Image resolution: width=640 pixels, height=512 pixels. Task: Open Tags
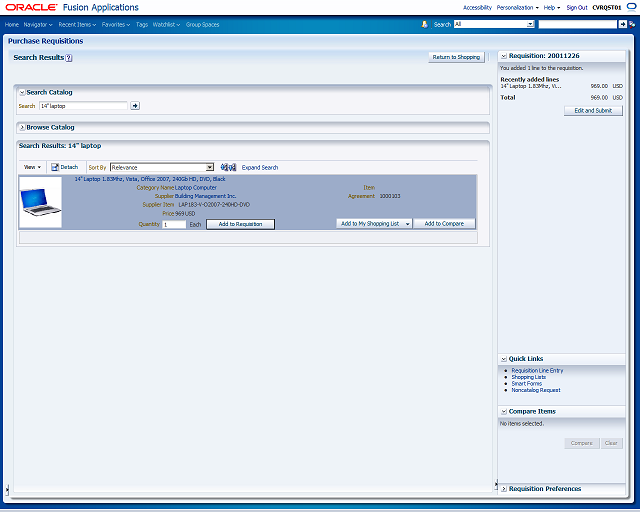click(142, 24)
